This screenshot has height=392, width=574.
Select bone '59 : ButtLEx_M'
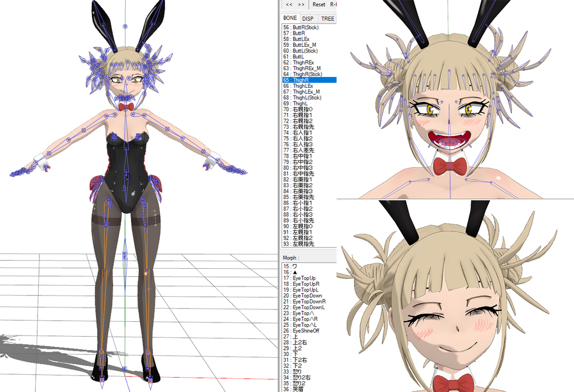[310, 45]
